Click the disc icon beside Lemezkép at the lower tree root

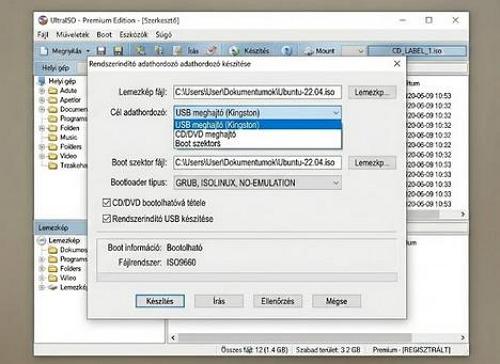pos(42,240)
